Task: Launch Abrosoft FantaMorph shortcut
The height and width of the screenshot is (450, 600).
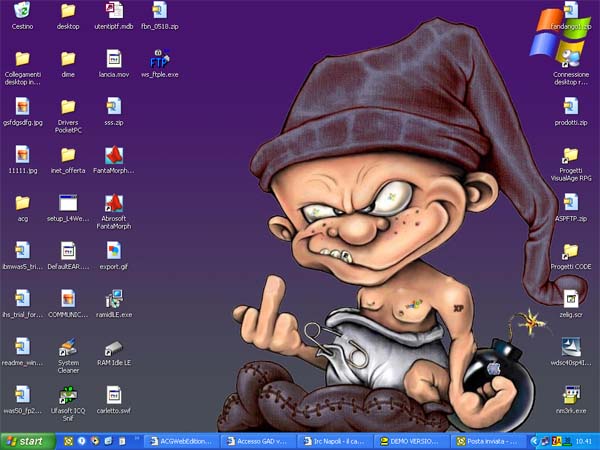Action: pos(114,203)
